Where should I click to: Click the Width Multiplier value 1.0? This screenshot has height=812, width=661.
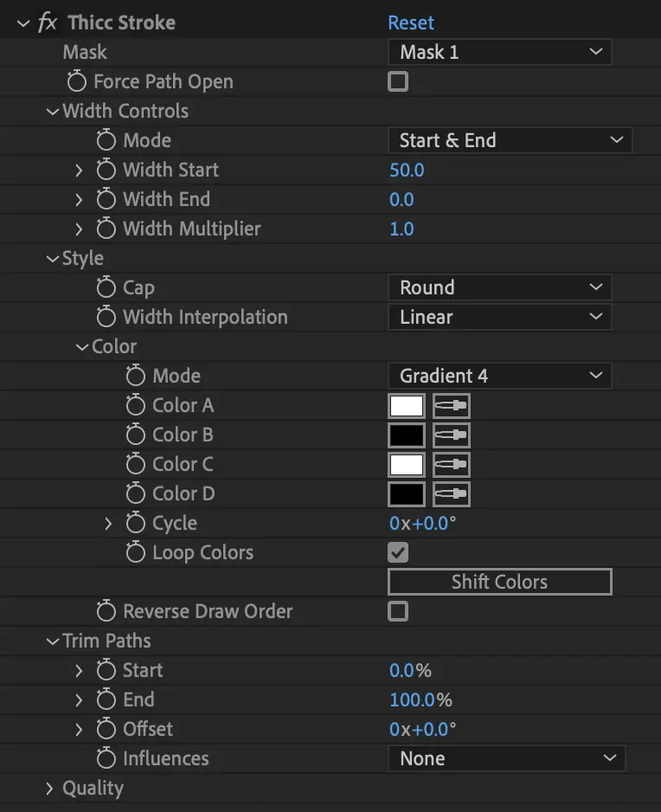click(x=401, y=229)
